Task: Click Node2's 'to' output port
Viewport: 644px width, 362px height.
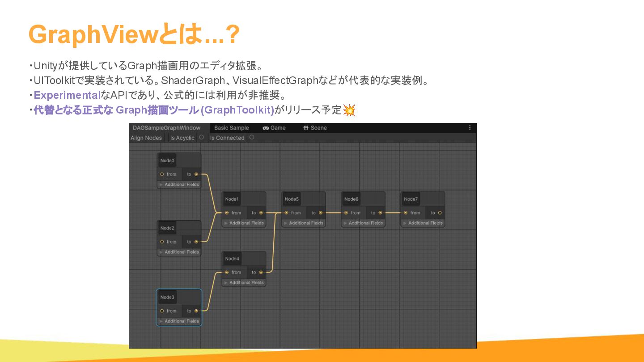Action: click(x=196, y=242)
